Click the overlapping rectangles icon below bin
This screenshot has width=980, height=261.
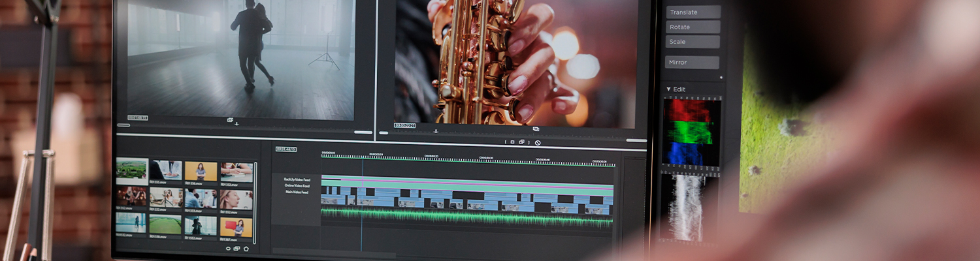(x=237, y=249)
